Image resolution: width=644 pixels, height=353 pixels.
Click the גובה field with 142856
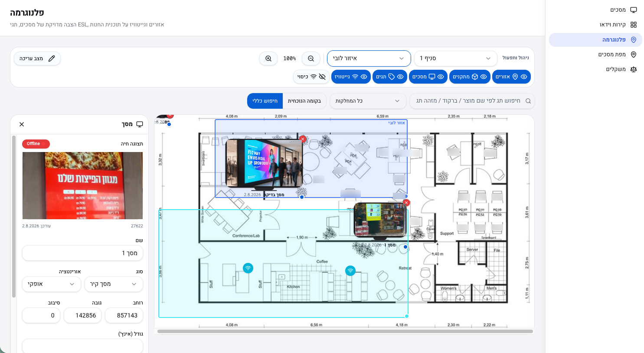[82, 315]
